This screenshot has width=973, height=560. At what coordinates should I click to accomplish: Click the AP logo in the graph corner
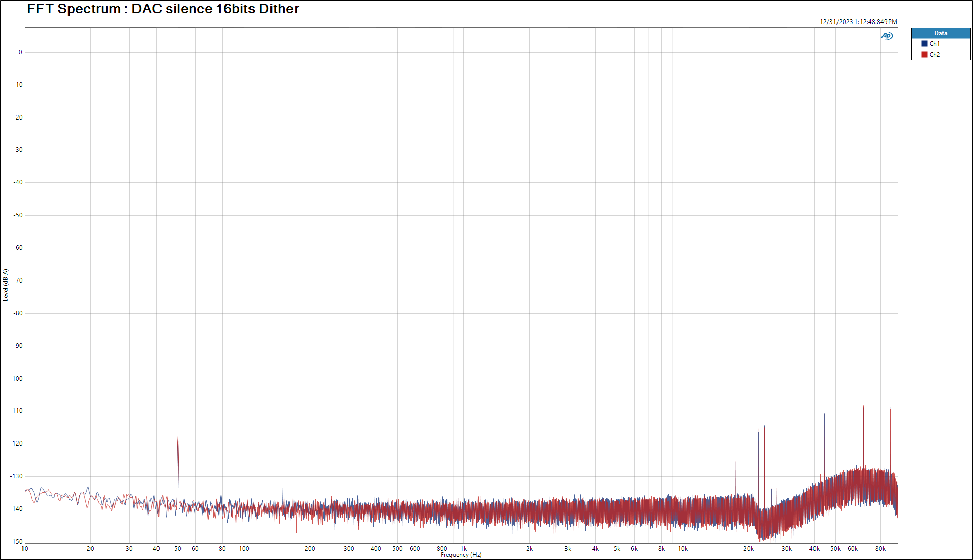click(x=887, y=36)
